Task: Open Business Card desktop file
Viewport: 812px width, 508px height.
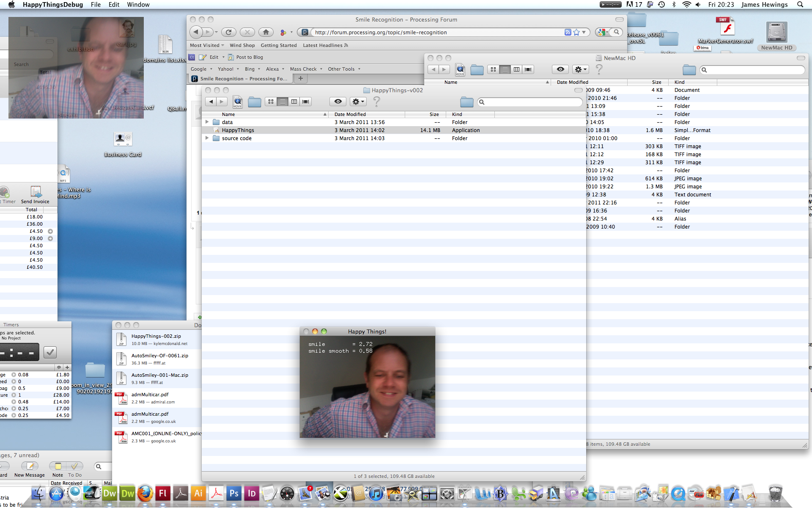Action: (x=123, y=144)
